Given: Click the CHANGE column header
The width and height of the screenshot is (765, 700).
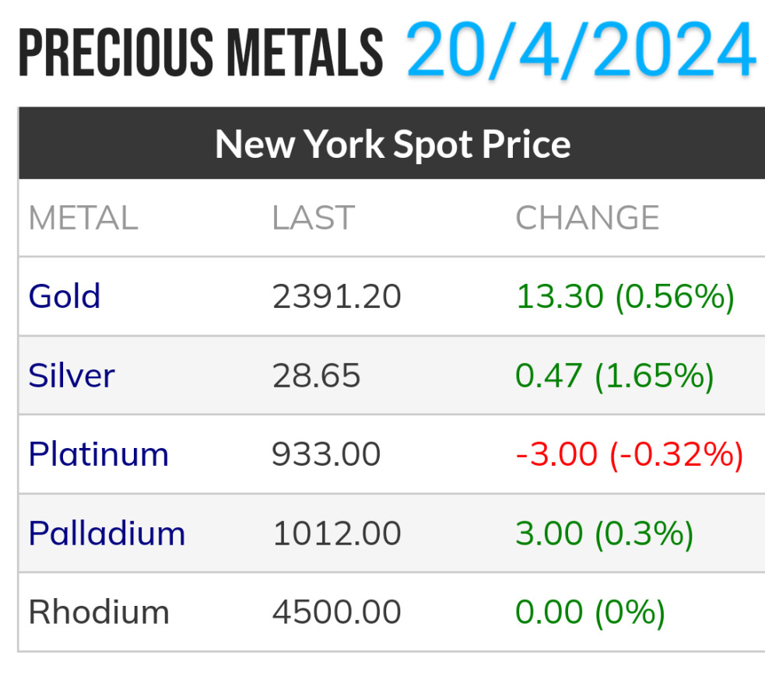Looking at the screenshot, I should pyautogui.click(x=588, y=218).
